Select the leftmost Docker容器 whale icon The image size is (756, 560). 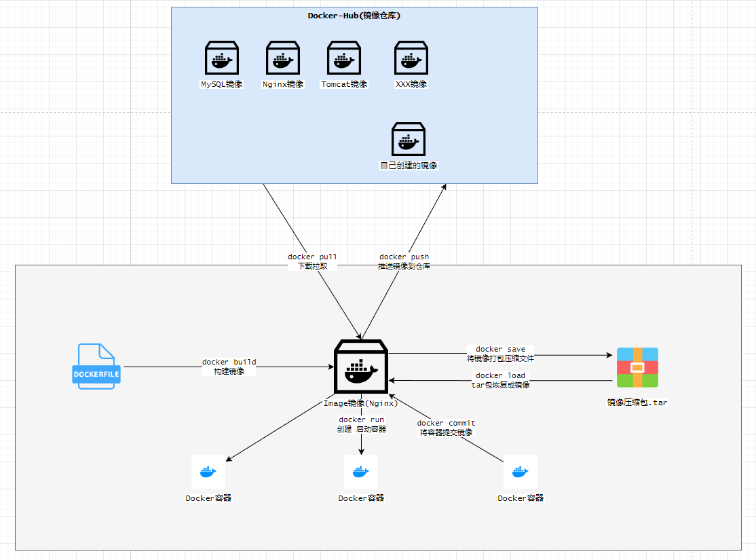pos(208,472)
